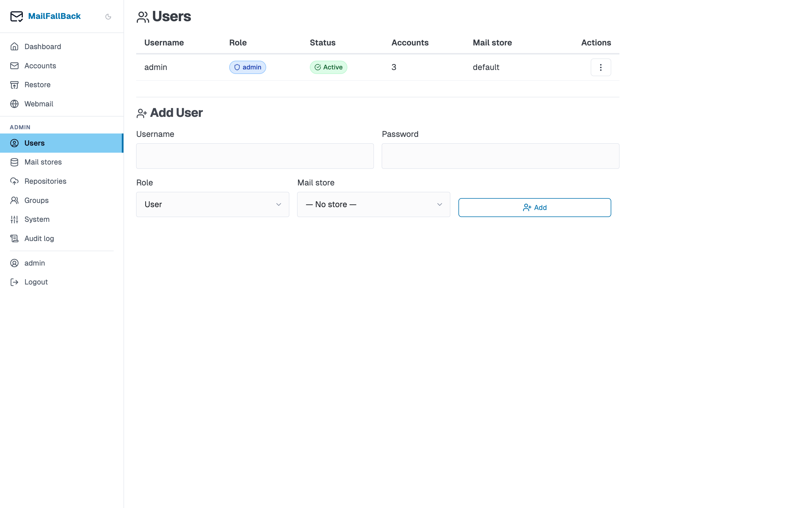The image size is (812, 508).
Task: Select the Users admin menu item
Action: click(62, 143)
